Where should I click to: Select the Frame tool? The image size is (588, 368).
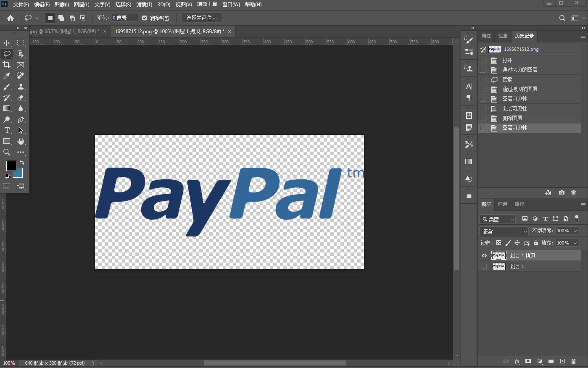coord(21,65)
